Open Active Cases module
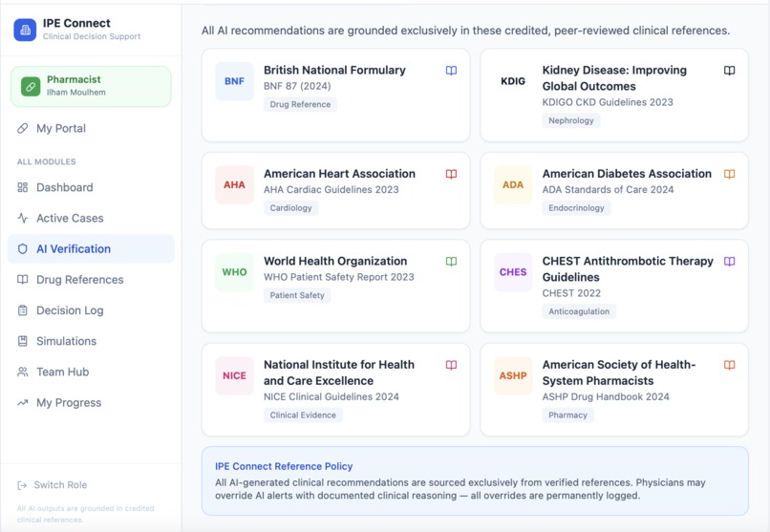770x532 pixels. tap(91, 218)
